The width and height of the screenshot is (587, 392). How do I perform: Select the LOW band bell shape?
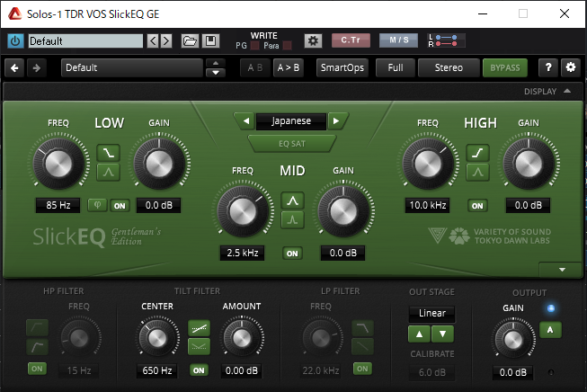click(109, 172)
